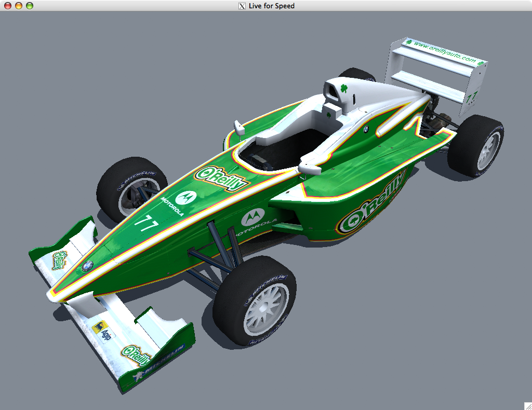532x410 pixels.
Task: Click the X11 icon in title bar
Action: point(242,6)
